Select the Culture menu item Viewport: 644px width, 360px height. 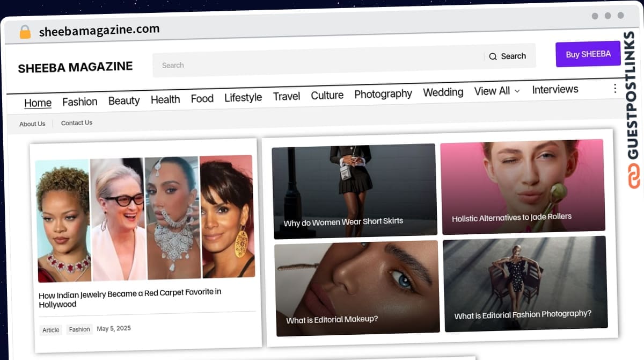point(327,95)
